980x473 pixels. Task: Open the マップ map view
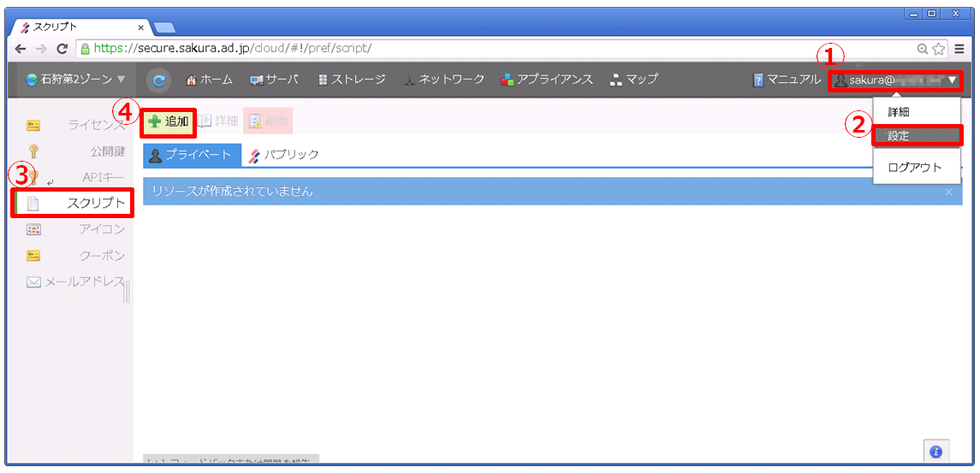634,80
